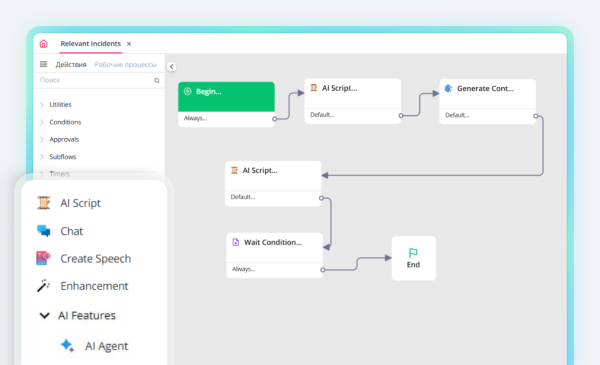Click the Create Speech icon
This screenshot has height=365, width=600.
click(43, 258)
